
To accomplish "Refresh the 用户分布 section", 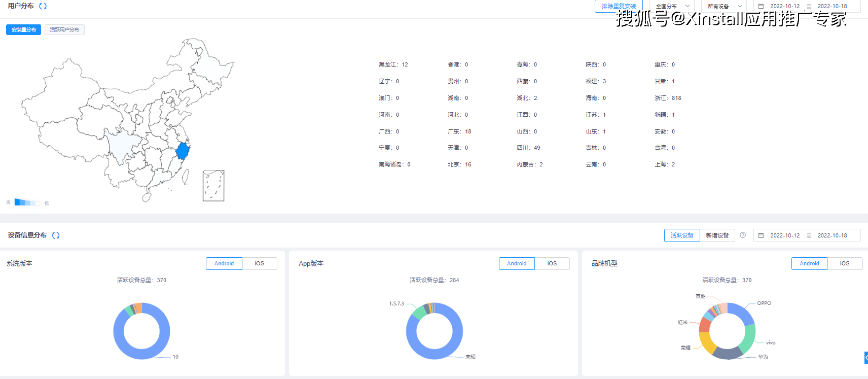I will point(43,6).
